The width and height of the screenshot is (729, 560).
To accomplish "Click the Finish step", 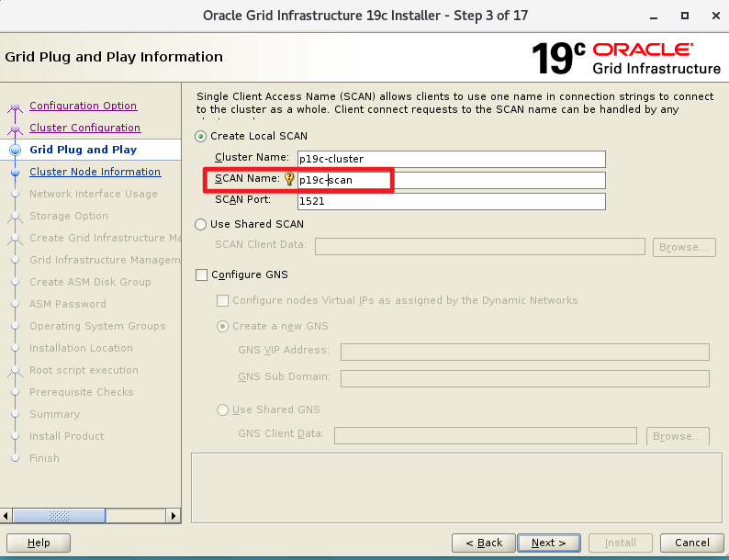I will (44, 458).
